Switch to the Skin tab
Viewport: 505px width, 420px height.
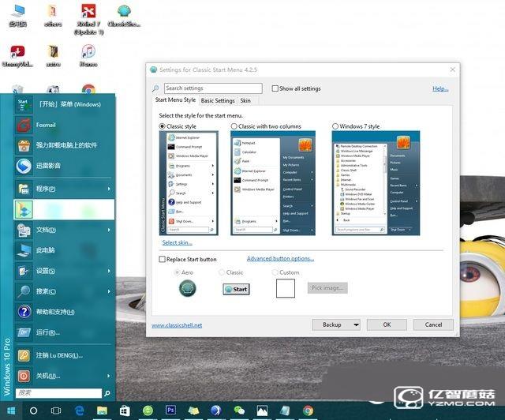(245, 101)
